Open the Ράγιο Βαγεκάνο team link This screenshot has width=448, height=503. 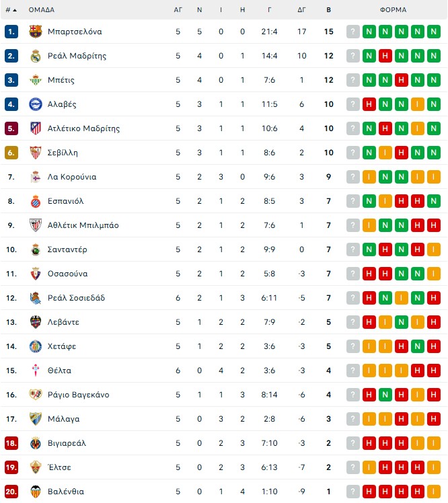tap(79, 395)
